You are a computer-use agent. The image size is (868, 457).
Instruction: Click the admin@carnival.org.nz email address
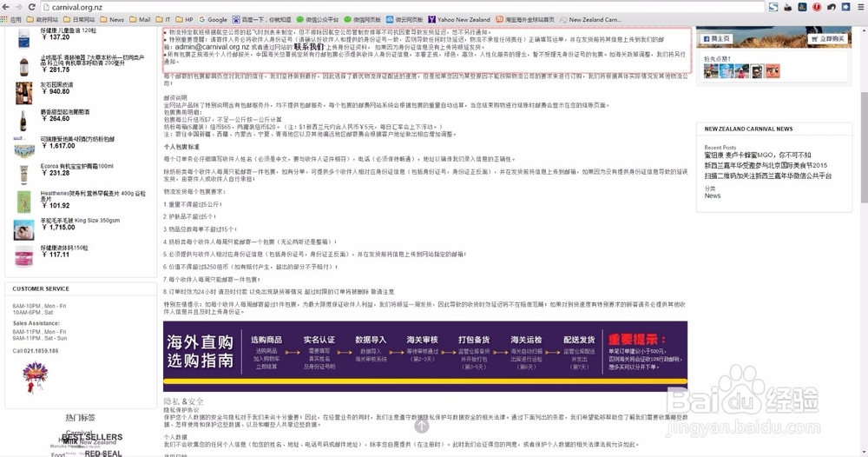pyautogui.click(x=212, y=47)
